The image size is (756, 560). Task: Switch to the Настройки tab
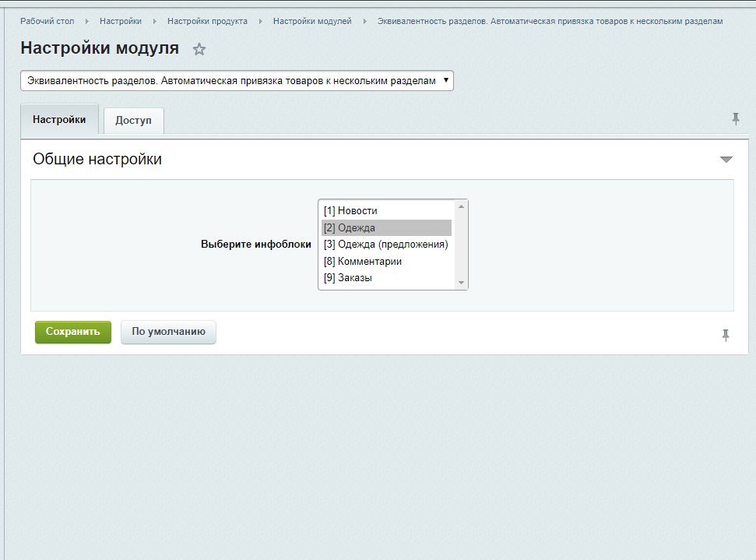(x=59, y=120)
